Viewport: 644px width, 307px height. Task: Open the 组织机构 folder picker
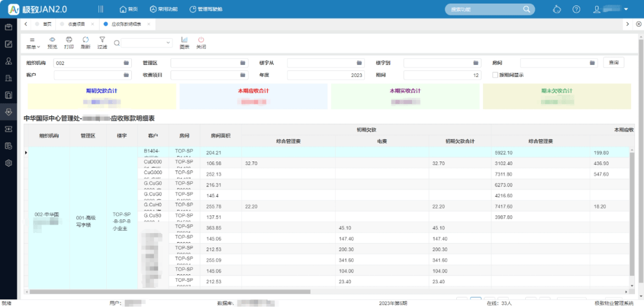(126, 63)
